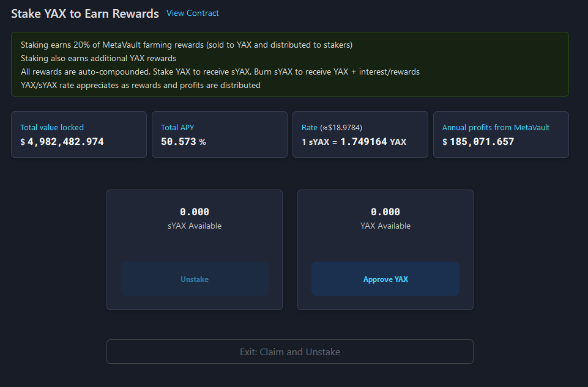Click the Total APY label

coord(177,127)
